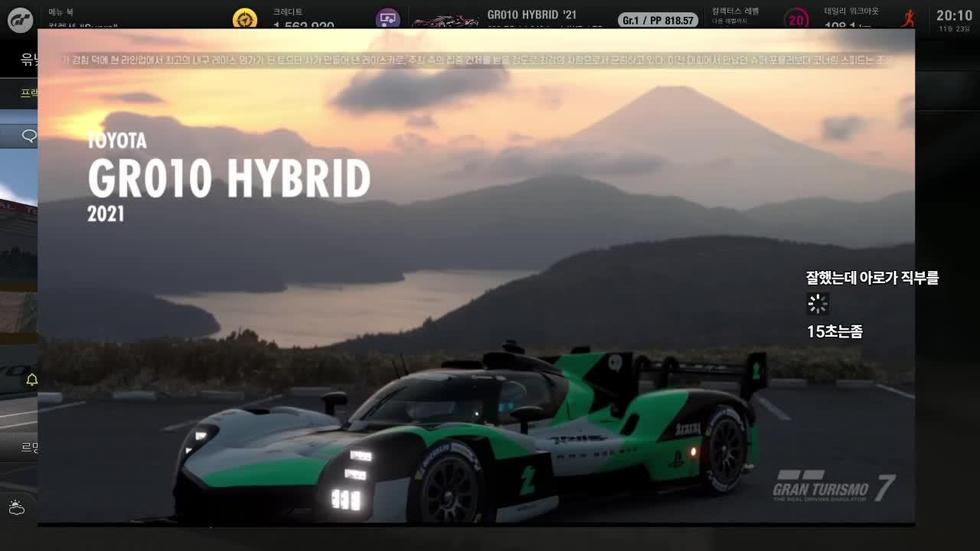Open the purple garage icon
The image size is (980, 551).
coord(387,19)
